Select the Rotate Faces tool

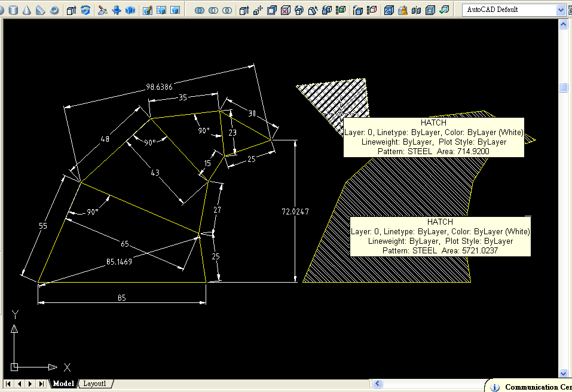tap(299, 10)
